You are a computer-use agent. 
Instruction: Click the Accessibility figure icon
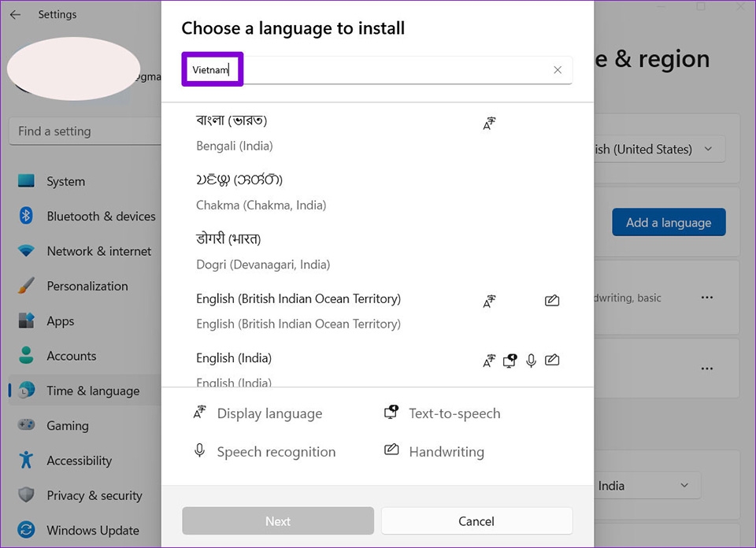click(27, 461)
